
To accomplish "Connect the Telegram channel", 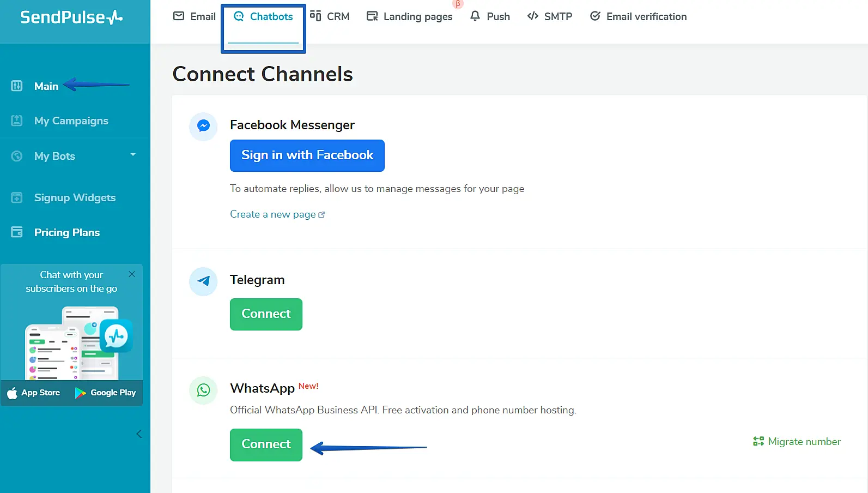I will pyautogui.click(x=266, y=314).
